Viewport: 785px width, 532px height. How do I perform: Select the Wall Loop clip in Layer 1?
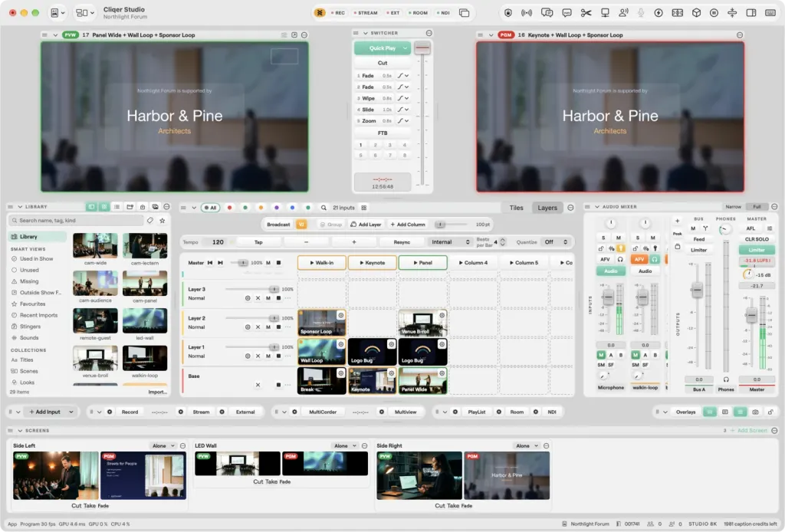[x=321, y=352]
